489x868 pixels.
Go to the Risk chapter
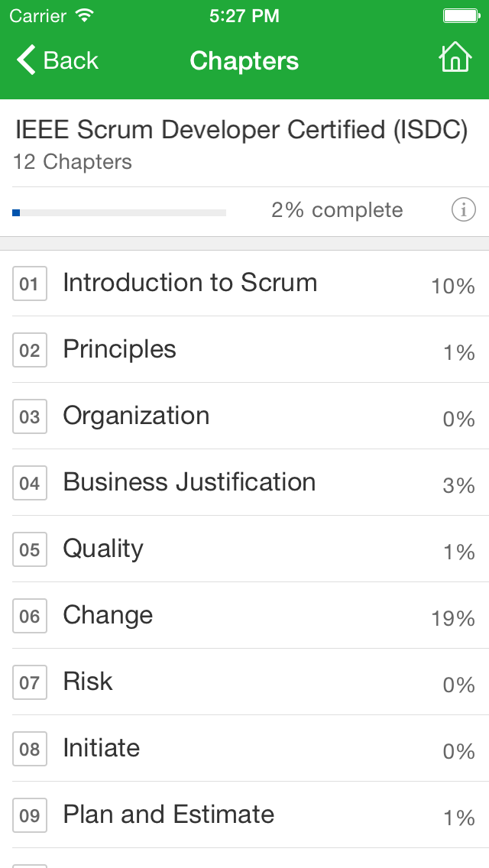click(x=88, y=682)
